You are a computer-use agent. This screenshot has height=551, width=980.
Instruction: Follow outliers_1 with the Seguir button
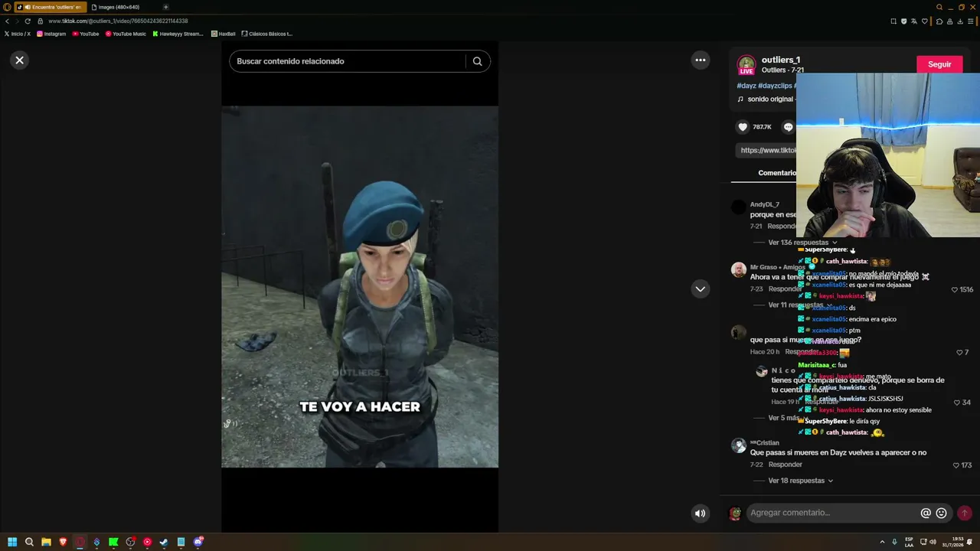point(939,64)
